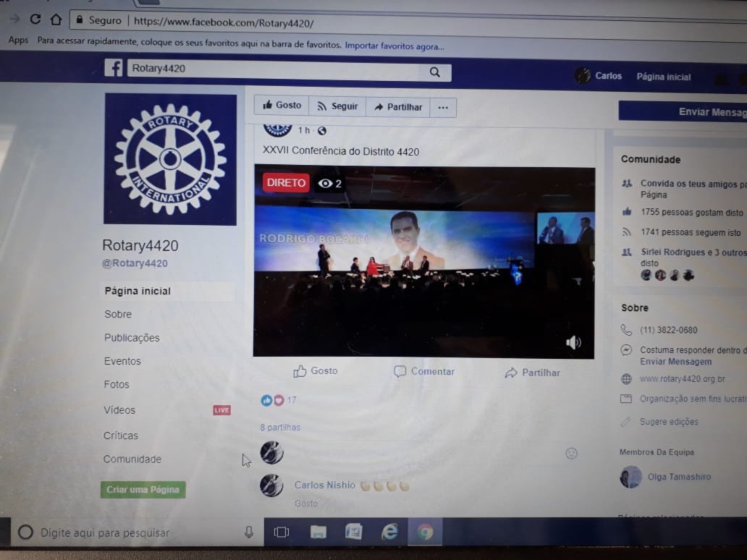Image resolution: width=747 pixels, height=560 pixels.
Task: Select Eventos in the left sidebar
Action: pos(122,361)
